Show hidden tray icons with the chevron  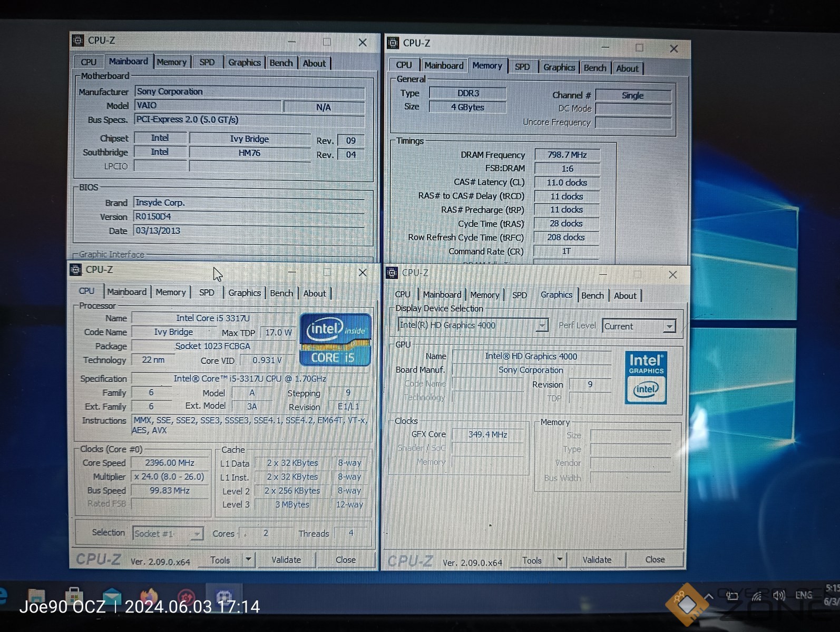point(709,597)
